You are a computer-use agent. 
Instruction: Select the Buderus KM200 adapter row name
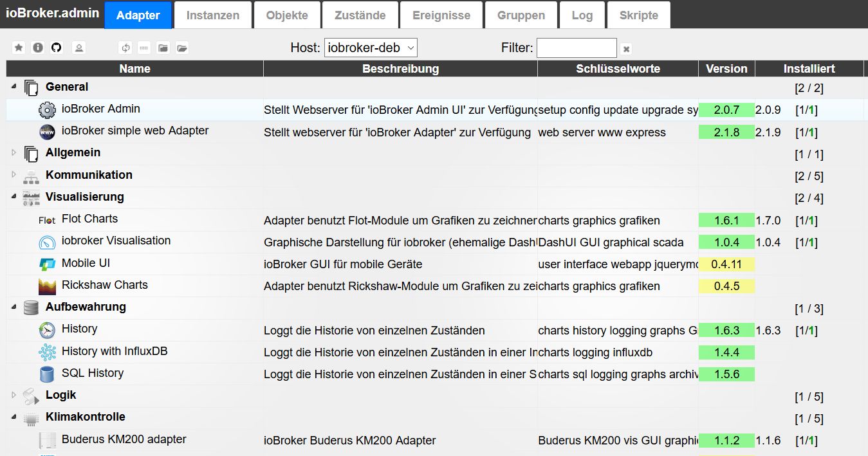point(124,439)
